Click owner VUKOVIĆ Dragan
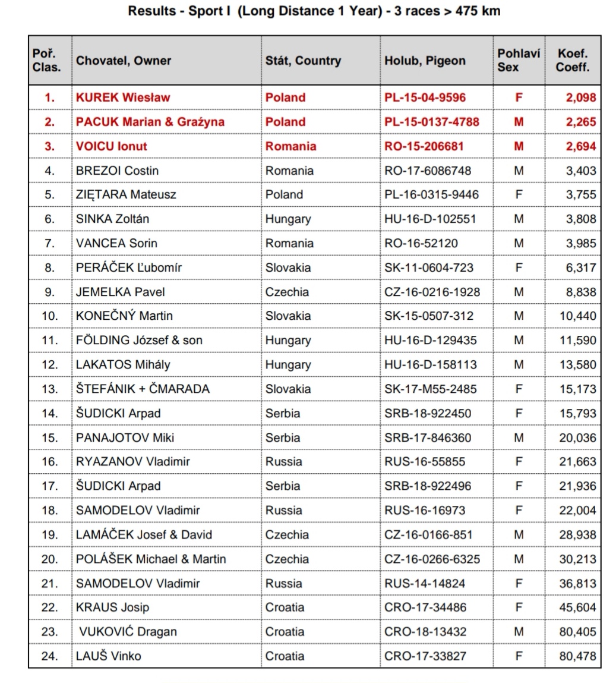 [x=128, y=632]
